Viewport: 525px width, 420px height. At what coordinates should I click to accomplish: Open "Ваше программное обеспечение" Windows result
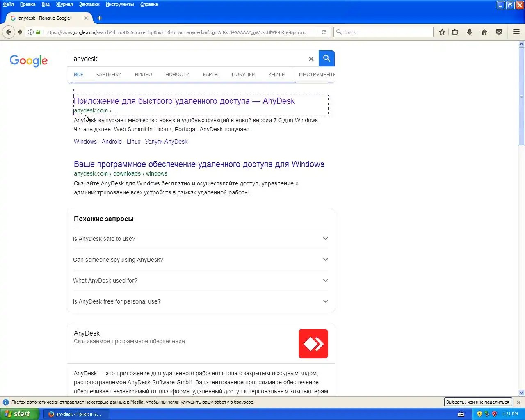[199, 164]
